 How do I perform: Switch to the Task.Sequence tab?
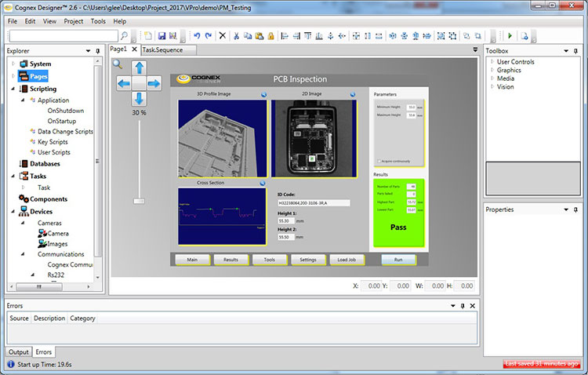163,49
